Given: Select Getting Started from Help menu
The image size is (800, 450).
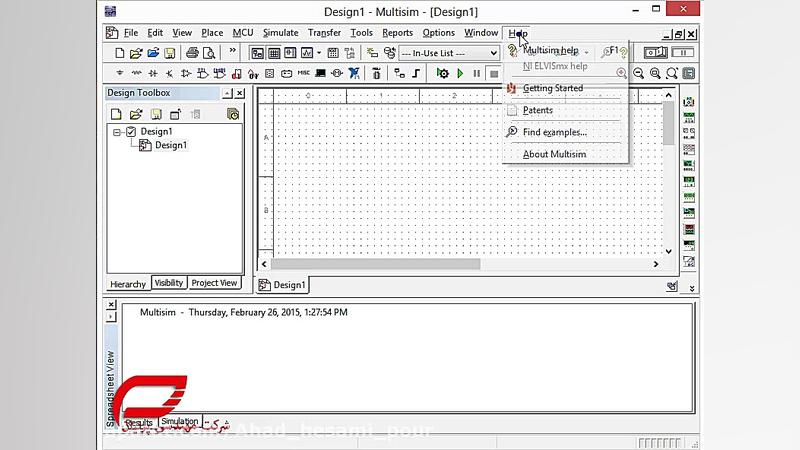Looking at the screenshot, I should 565,88.
